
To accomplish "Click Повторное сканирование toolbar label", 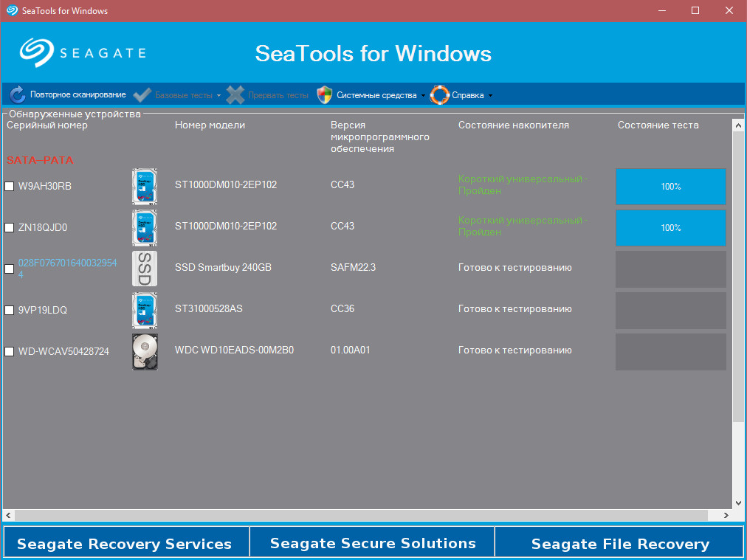I will click(78, 94).
